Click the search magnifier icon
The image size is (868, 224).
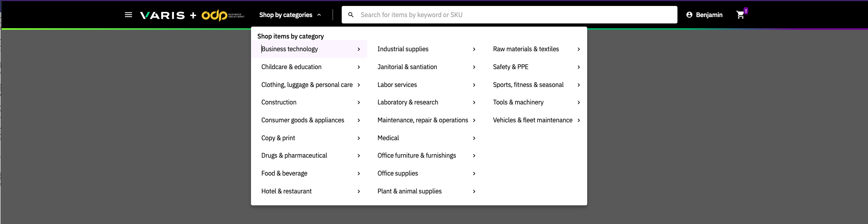[351, 15]
